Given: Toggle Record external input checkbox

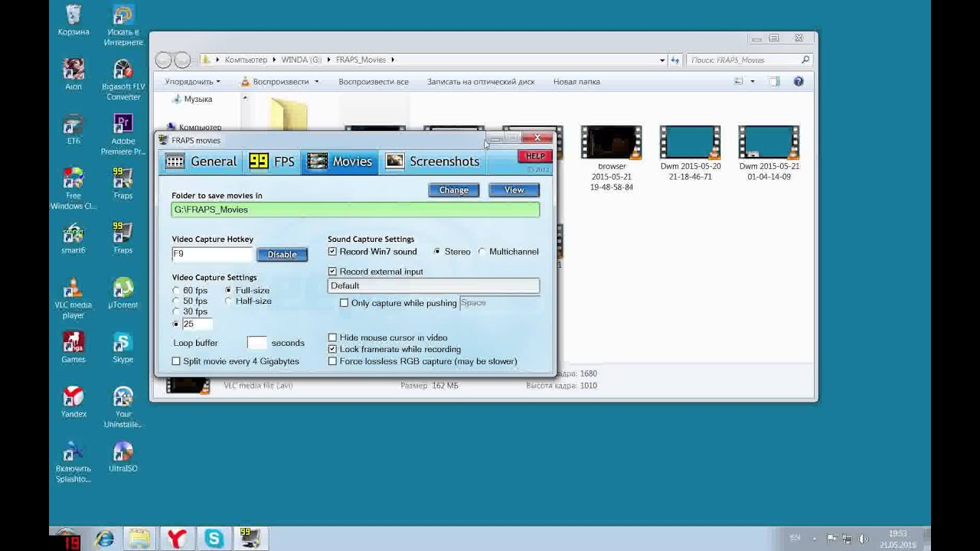Looking at the screenshot, I should pyautogui.click(x=332, y=272).
